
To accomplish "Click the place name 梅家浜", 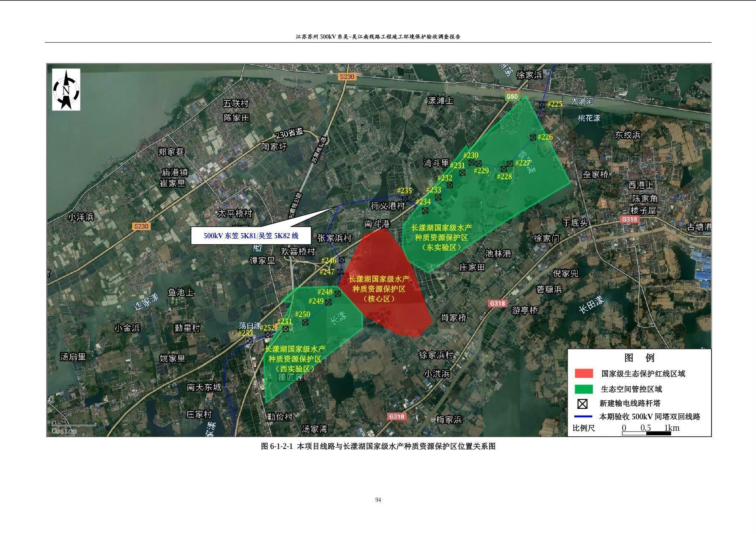I will [449, 419].
